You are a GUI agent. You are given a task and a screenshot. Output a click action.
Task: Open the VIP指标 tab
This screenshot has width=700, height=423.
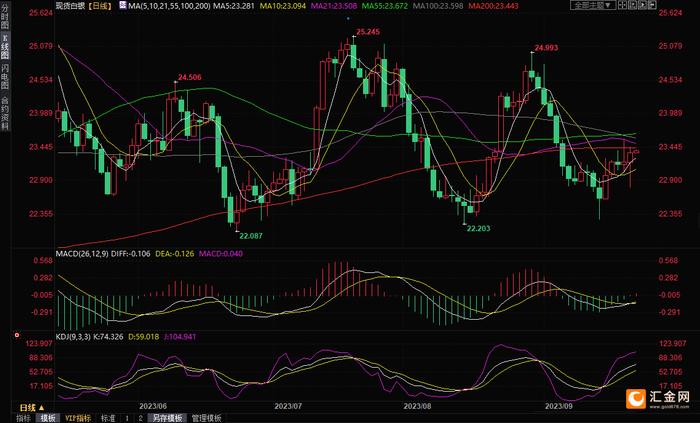coord(78,418)
